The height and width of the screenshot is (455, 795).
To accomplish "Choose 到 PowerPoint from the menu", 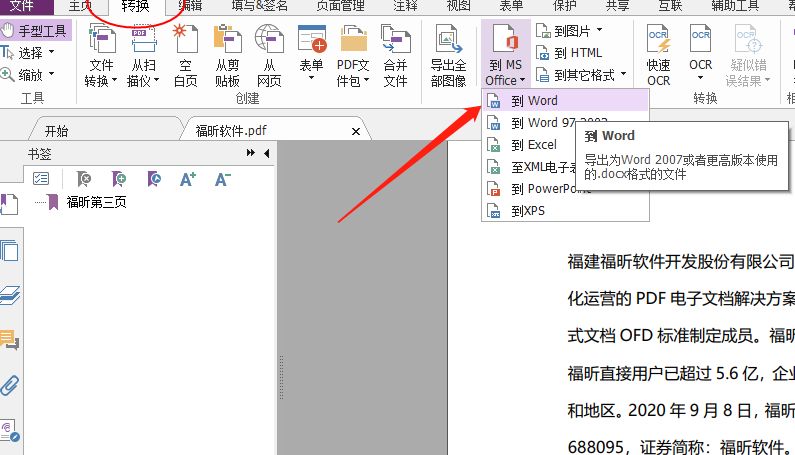I will coord(565,189).
